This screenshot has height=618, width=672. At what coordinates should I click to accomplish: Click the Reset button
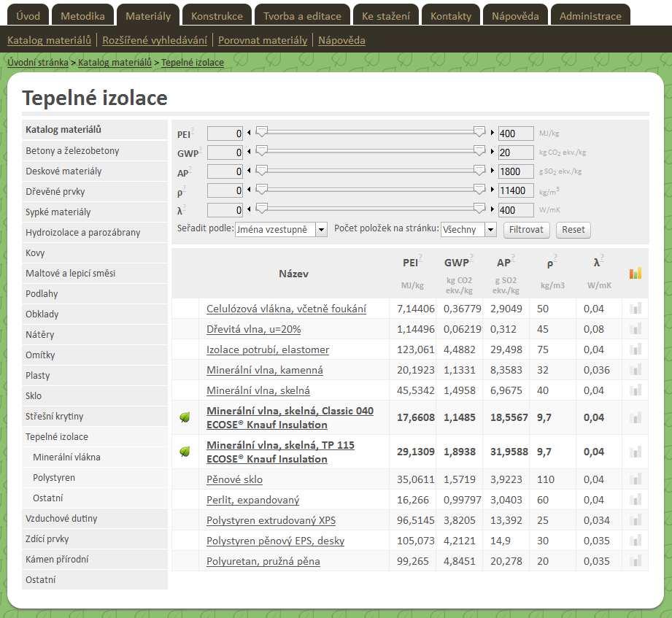tap(573, 230)
